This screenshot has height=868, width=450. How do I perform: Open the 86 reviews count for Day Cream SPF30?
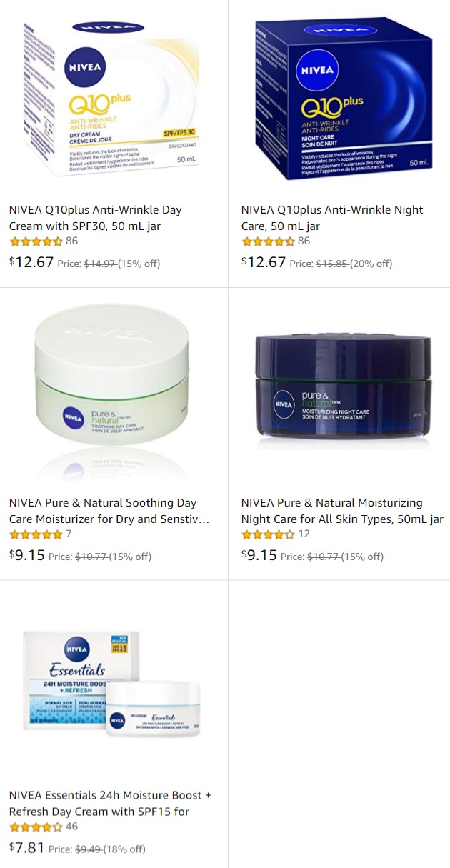[x=71, y=241]
